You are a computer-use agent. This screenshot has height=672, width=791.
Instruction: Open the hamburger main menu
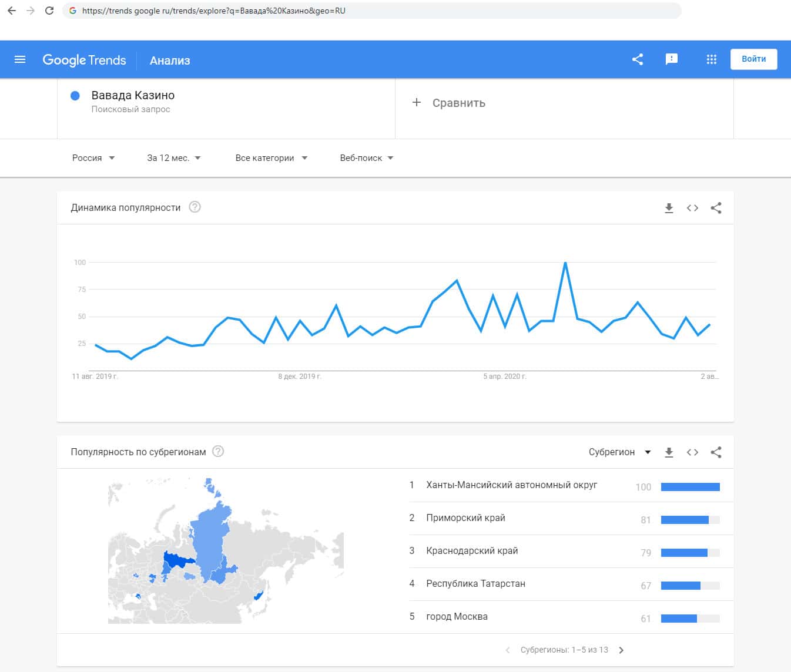coord(20,59)
